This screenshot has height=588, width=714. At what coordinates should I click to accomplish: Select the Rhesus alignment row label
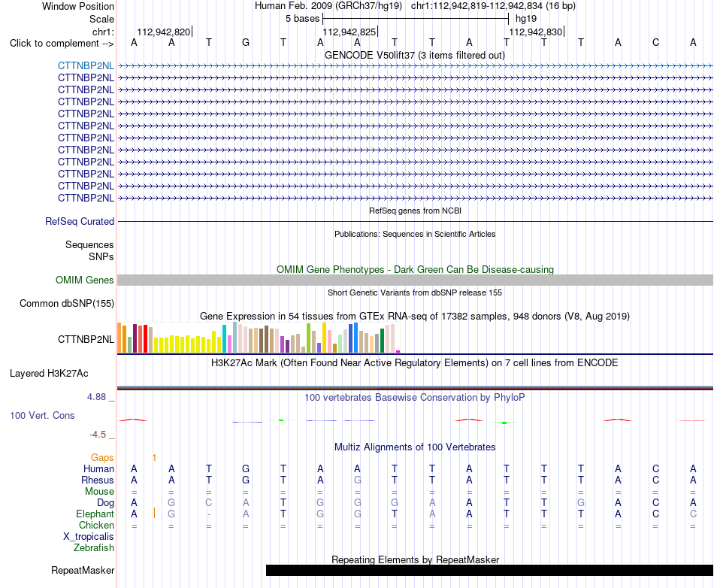(98, 480)
